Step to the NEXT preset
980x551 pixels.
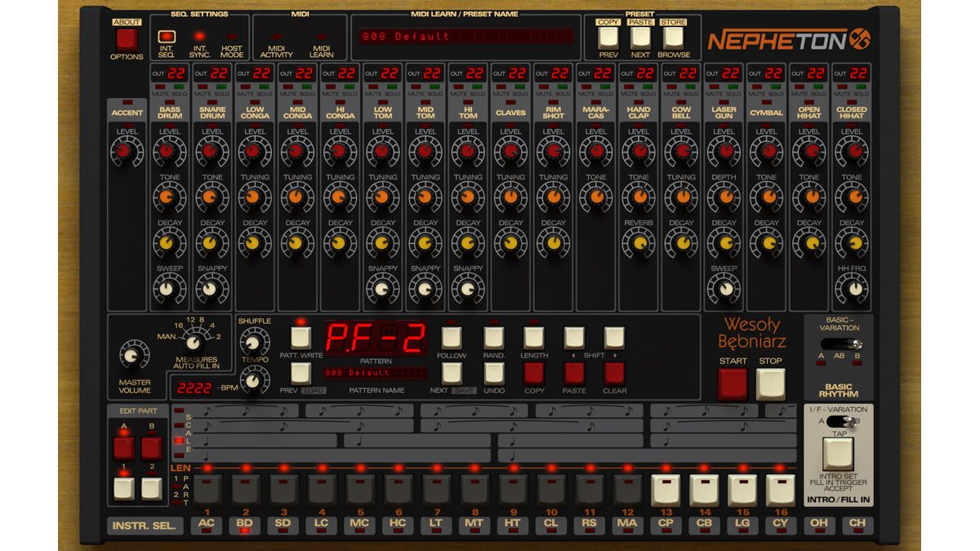639,38
